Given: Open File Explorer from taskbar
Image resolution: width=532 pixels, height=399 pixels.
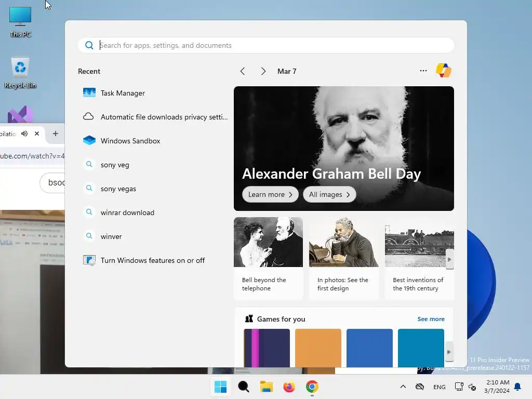Looking at the screenshot, I should pos(267,387).
